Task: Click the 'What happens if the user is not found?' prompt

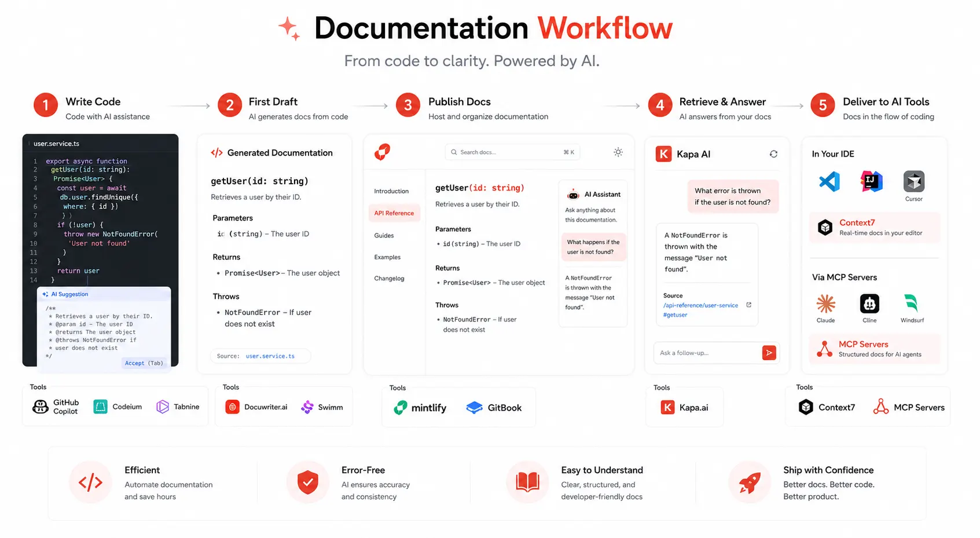Action: tap(593, 247)
